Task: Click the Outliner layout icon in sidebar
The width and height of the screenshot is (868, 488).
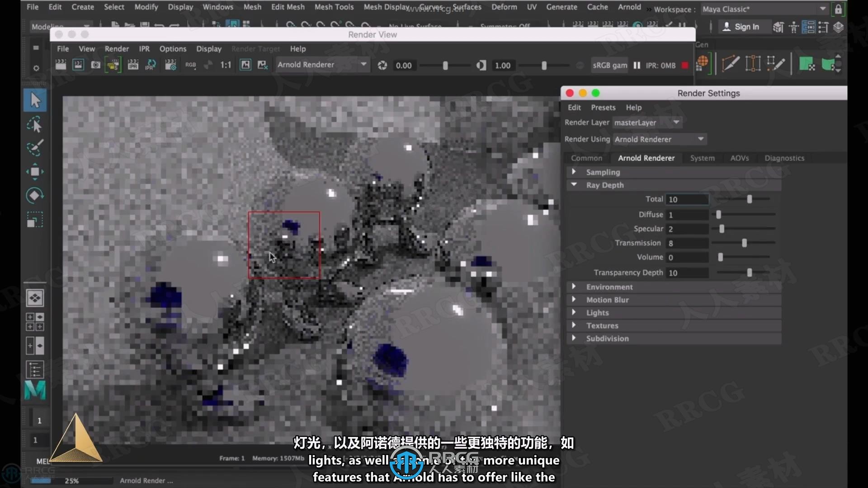Action: [35, 370]
